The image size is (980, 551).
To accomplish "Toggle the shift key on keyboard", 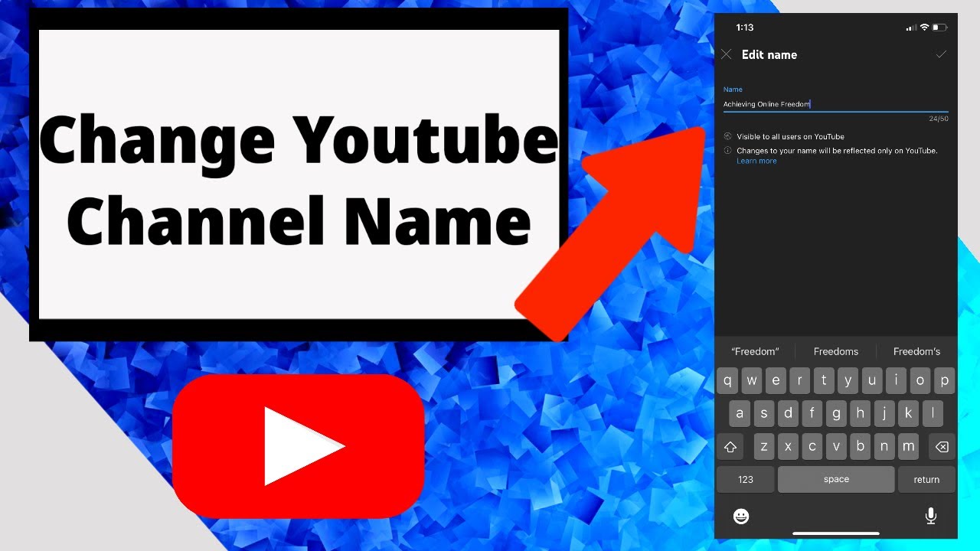I will [x=730, y=446].
